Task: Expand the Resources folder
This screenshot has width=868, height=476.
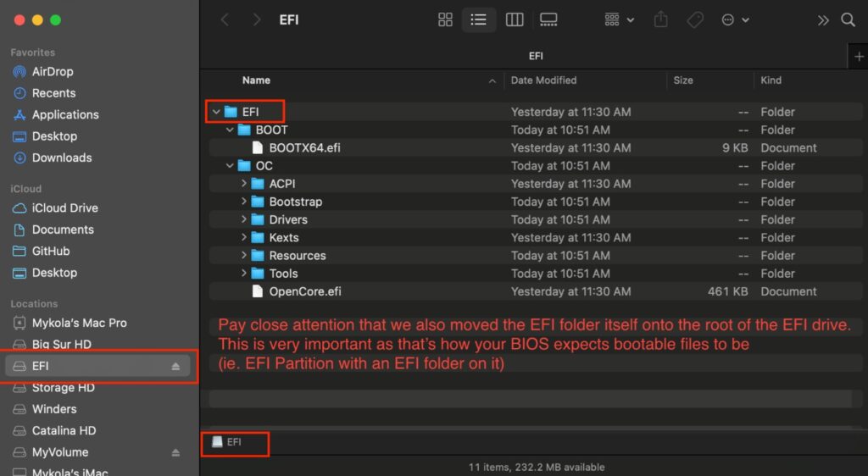Action: 243,255
